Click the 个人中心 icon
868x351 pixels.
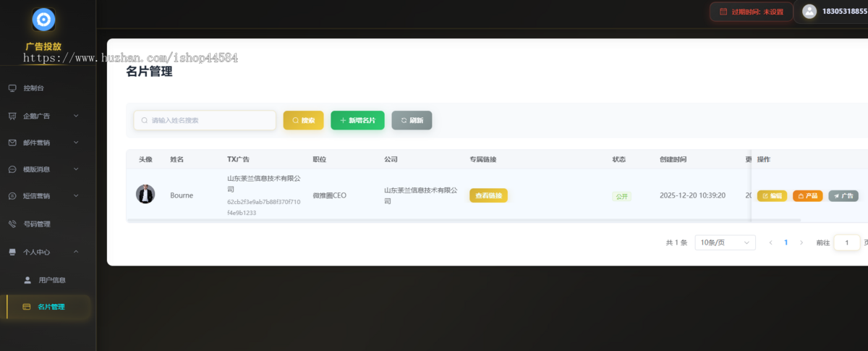12,252
